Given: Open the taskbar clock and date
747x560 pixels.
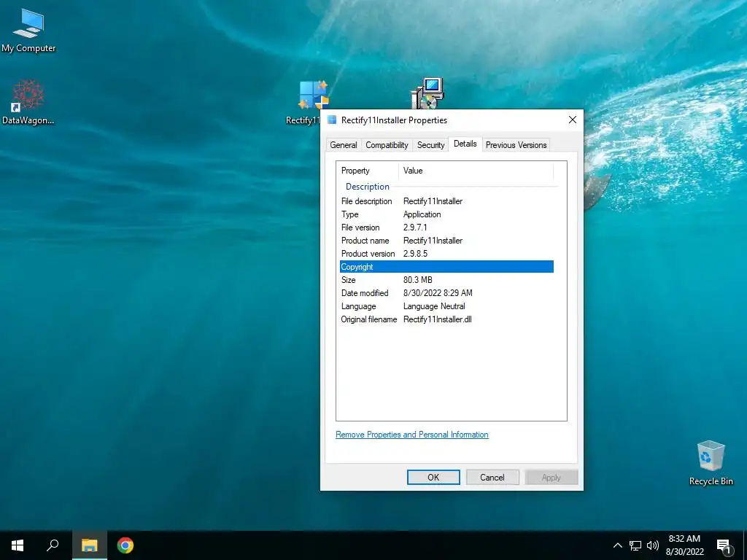Looking at the screenshot, I should click(684, 545).
